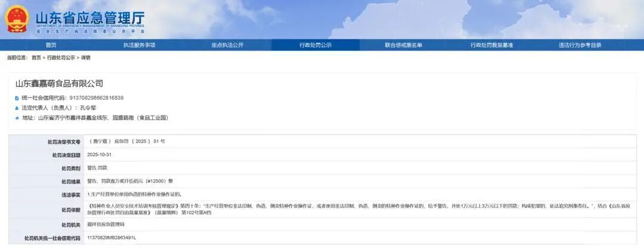Select the 行政处罚公示 nav tab

click(315, 45)
